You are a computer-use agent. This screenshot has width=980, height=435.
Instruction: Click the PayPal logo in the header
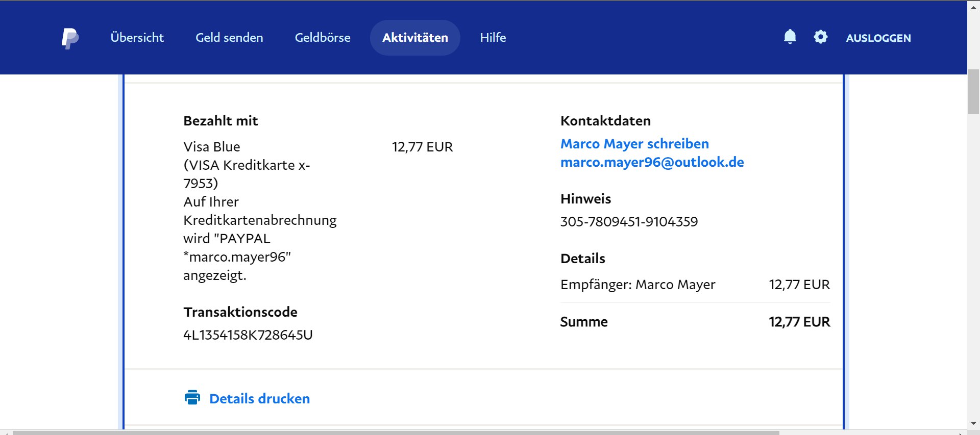click(x=70, y=38)
